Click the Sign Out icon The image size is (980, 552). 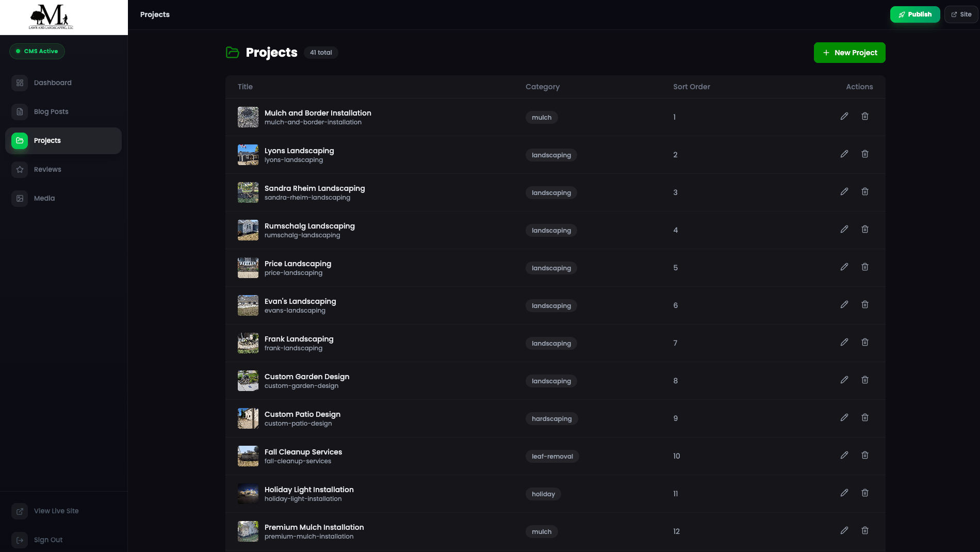19,540
